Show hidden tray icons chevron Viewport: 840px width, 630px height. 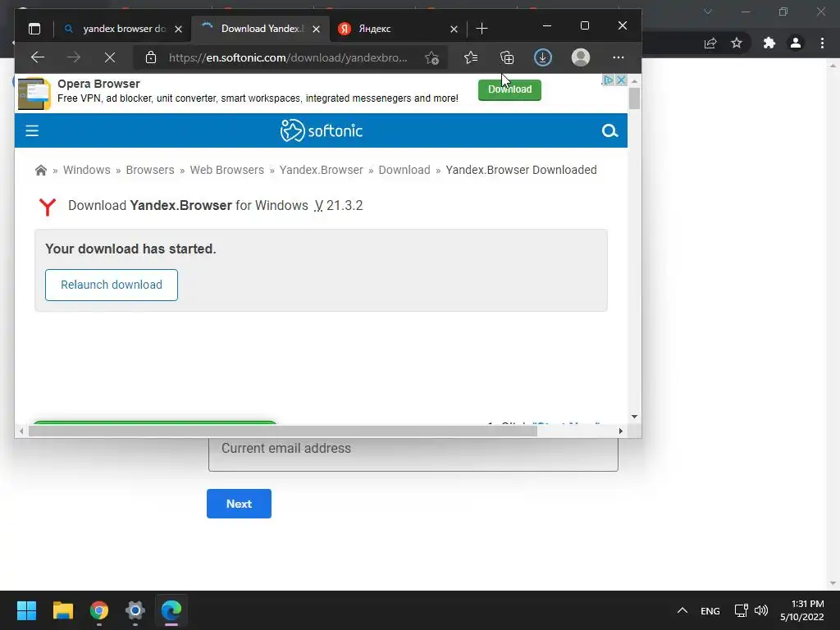click(682, 610)
